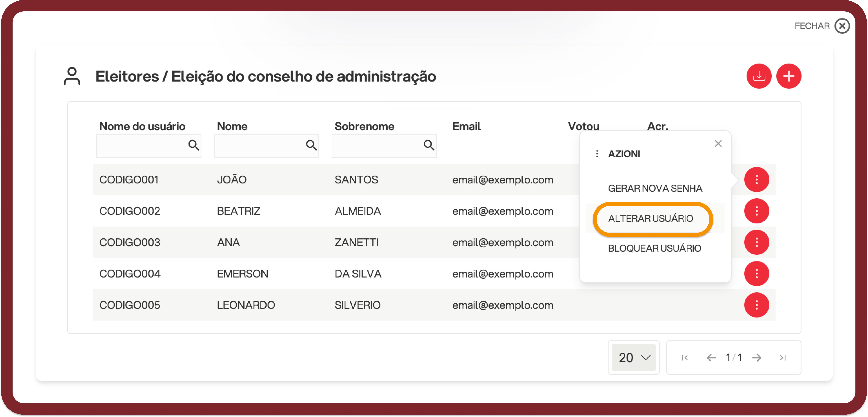This screenshot has width=868, height=417.
Task: Jump to the first page
Action: pyautogui.click(x=685, y=357)
